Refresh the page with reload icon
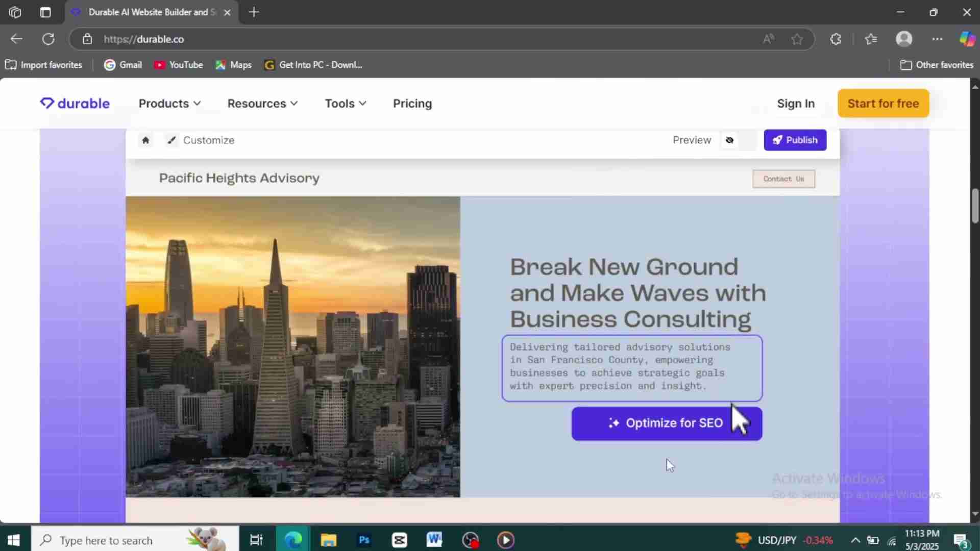This screenshot has height=551, width=980. pos(48,39)
